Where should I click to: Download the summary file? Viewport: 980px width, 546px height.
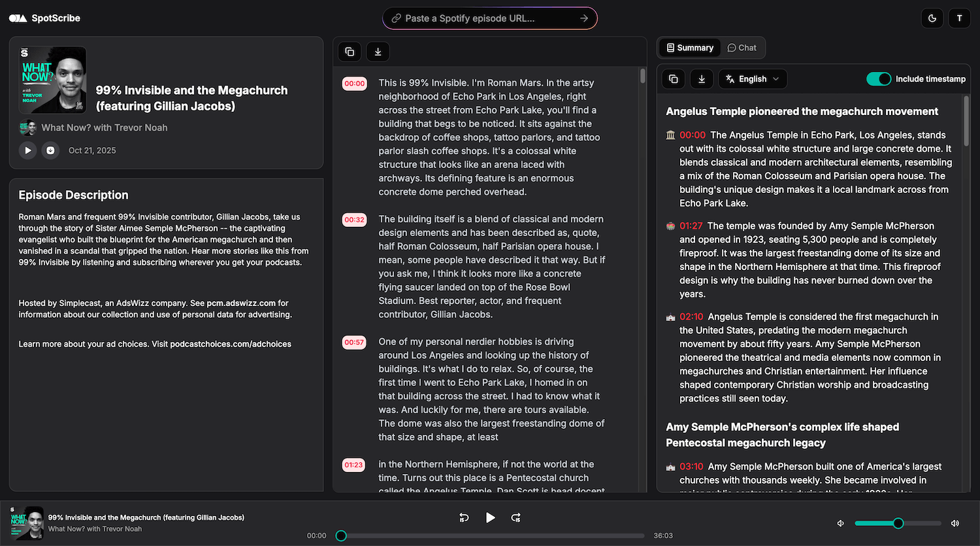pyautogui.click(x=702, y=78)
